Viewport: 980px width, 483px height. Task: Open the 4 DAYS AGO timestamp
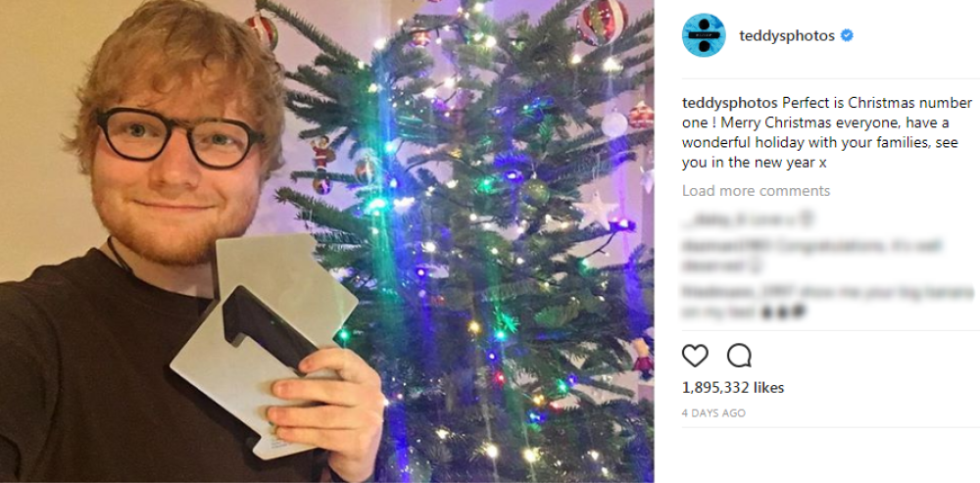coord(713,413)
